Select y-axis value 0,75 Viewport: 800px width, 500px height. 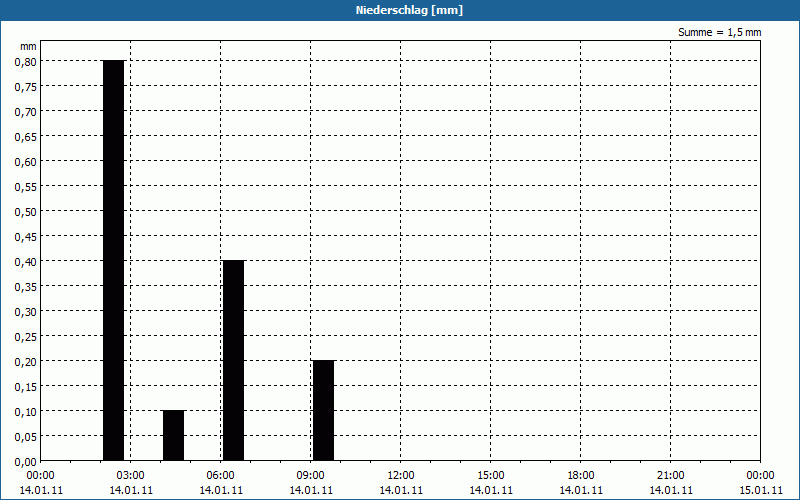pyautogui.click(x=26, y=86)
